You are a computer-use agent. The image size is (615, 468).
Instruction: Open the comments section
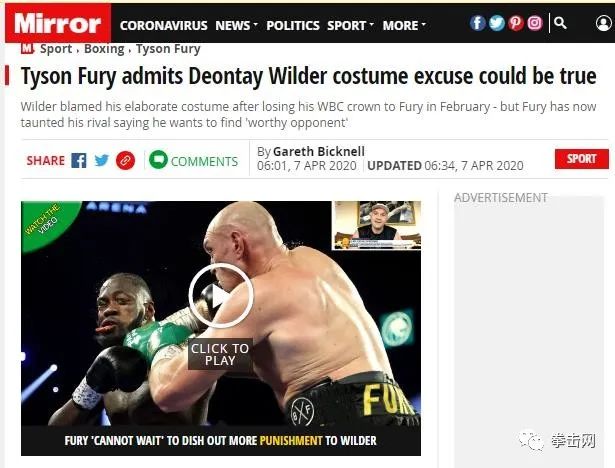click(194, 160)
